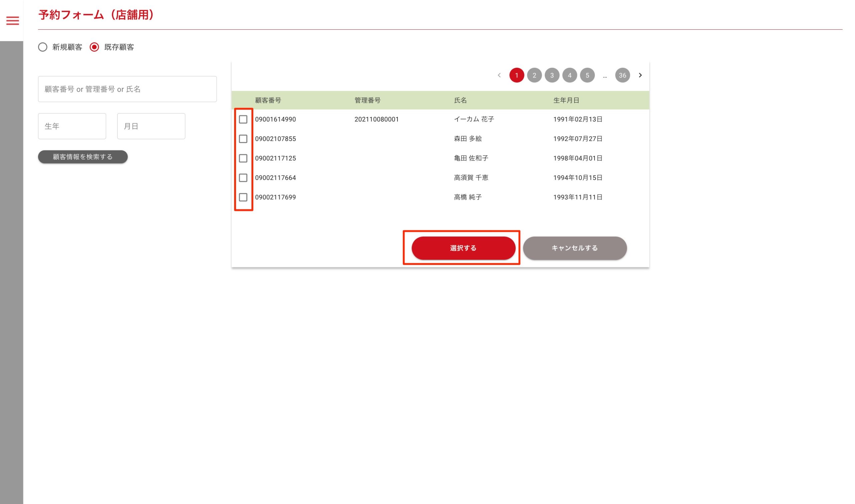The width and height of the screenshot is (855, 504).
Task: Focus the customer number or name field
Action: pyautogui.click(x=127, y=89)
